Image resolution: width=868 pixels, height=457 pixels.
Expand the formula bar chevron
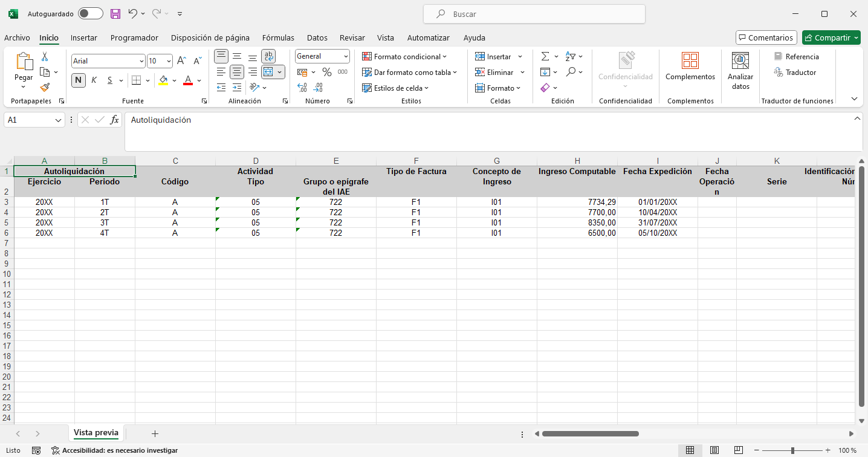tap(857, 118)
